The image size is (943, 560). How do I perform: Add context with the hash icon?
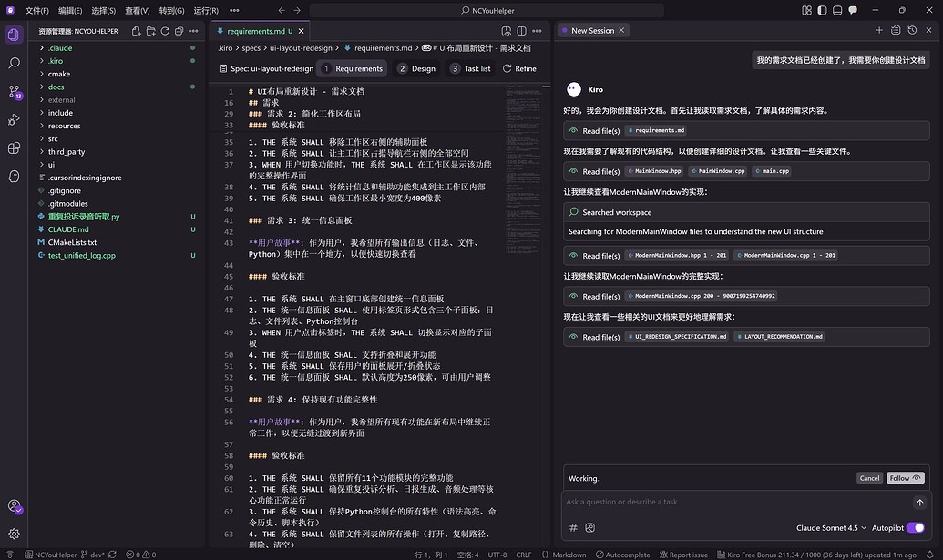[x=573, y=527]
